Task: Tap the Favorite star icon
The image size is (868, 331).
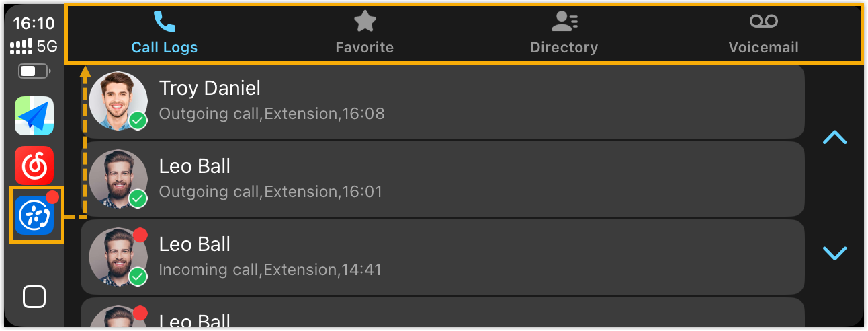Action: point(365,22)
